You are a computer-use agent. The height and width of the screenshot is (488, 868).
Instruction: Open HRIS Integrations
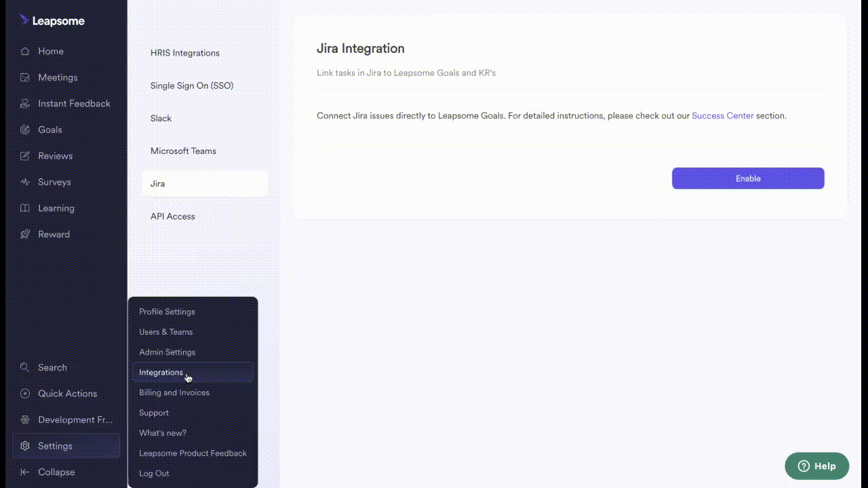tap(184, 53)
